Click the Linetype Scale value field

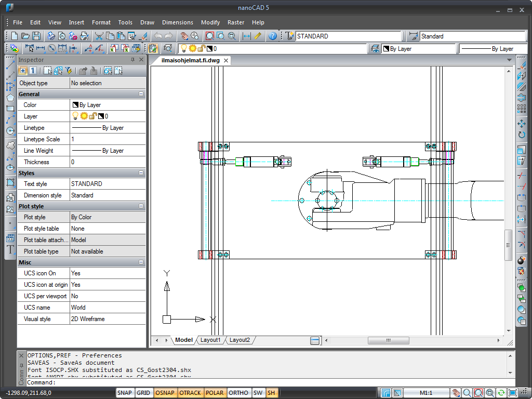pos(108,139)
